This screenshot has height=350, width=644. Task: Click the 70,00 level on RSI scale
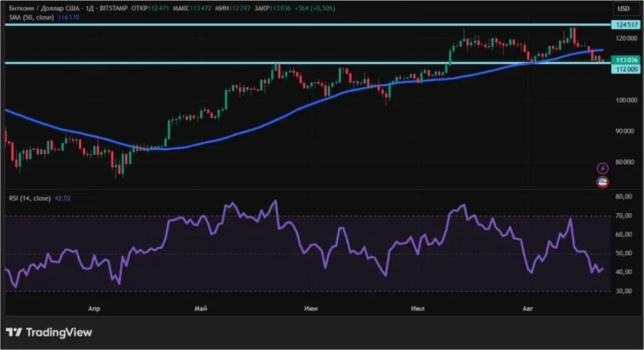[x=624, y=216]
